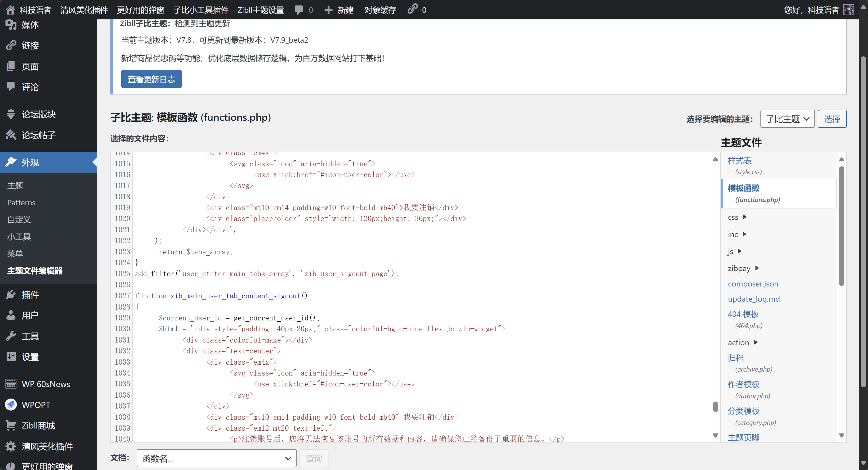Image resolution: width=868 pixels, height=470 pixels.
Task: Open the comments bubble icon in admin bar
Action: [299, 10]
